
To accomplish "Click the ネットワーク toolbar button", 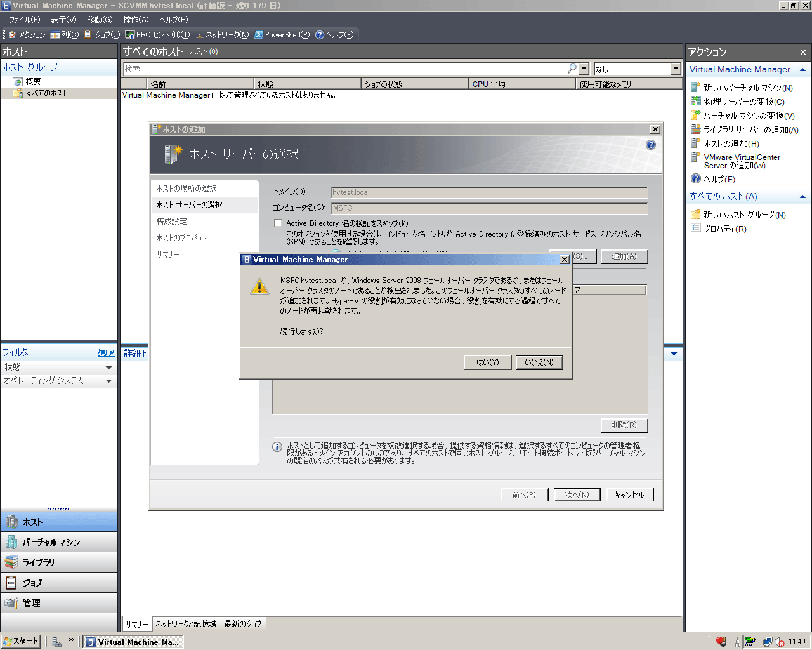I will point(222,35).
